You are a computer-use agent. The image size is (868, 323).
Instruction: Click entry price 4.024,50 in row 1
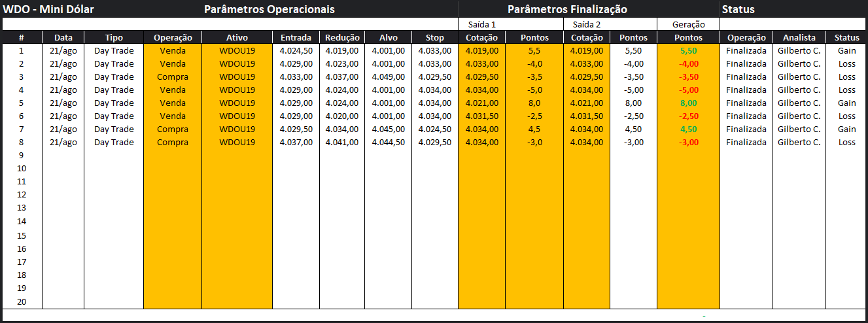coord(296,50)
